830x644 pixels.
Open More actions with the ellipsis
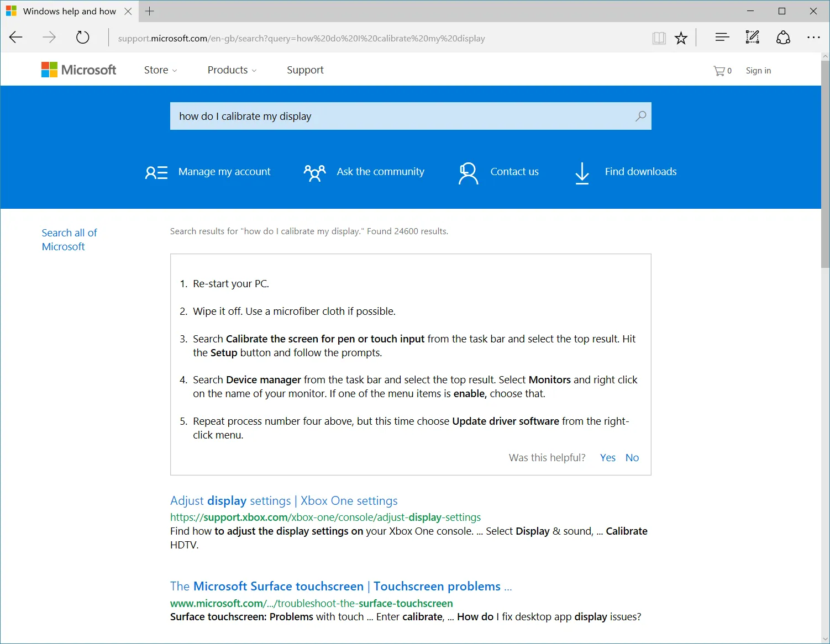coord(813,37)
